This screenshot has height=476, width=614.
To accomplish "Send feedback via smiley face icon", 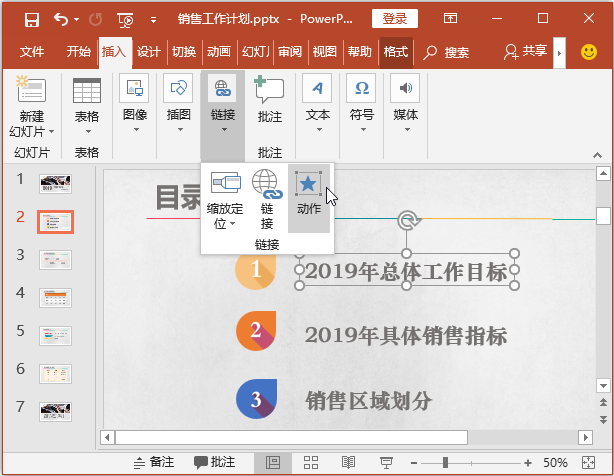I will point(589,52).
